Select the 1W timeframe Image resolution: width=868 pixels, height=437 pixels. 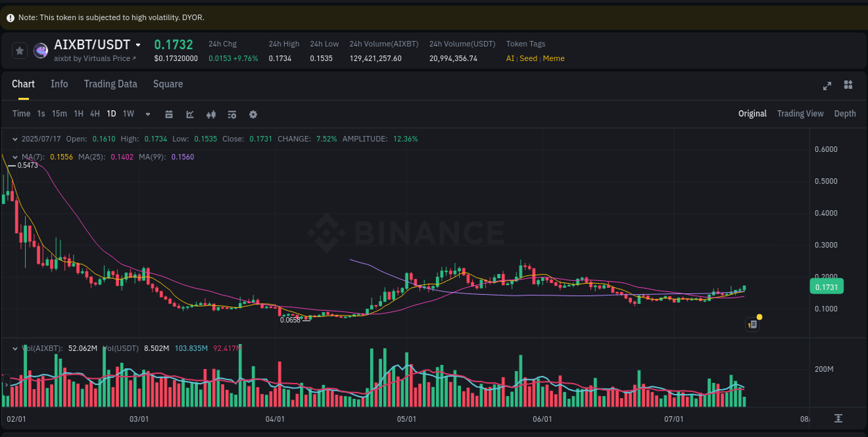pyautogui.click(x=128, y=114)
